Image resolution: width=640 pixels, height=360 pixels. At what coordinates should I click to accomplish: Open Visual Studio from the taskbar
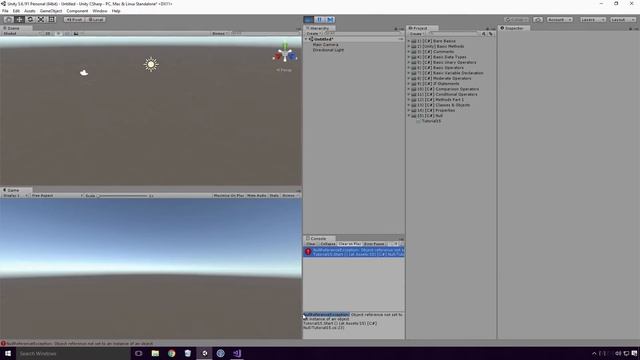coord(237,353)
